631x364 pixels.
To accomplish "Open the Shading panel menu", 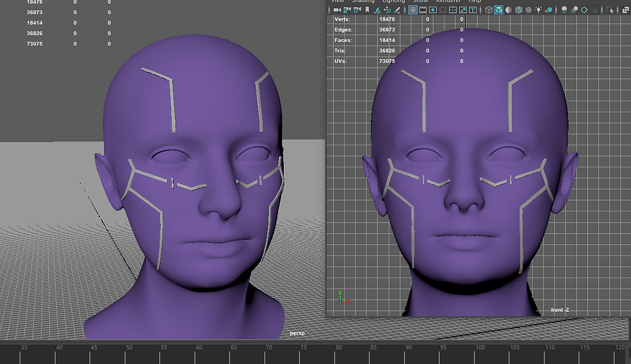I will coord(363,1).
